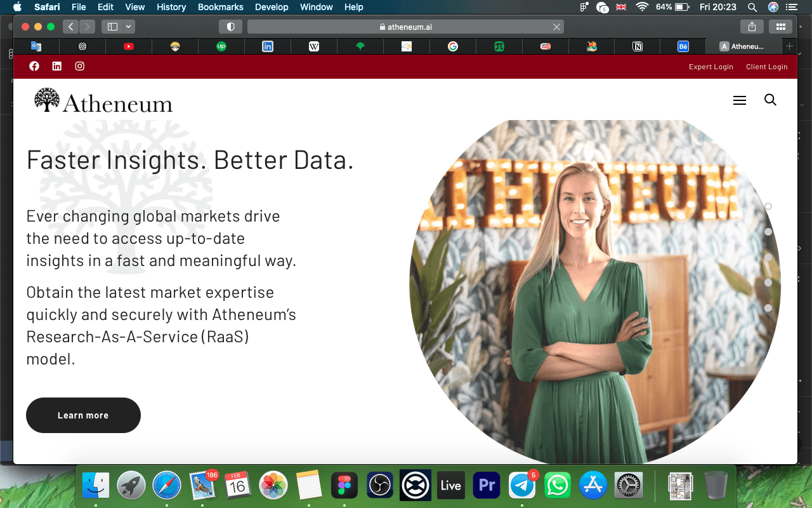Switch to the Notion tab

638,46
